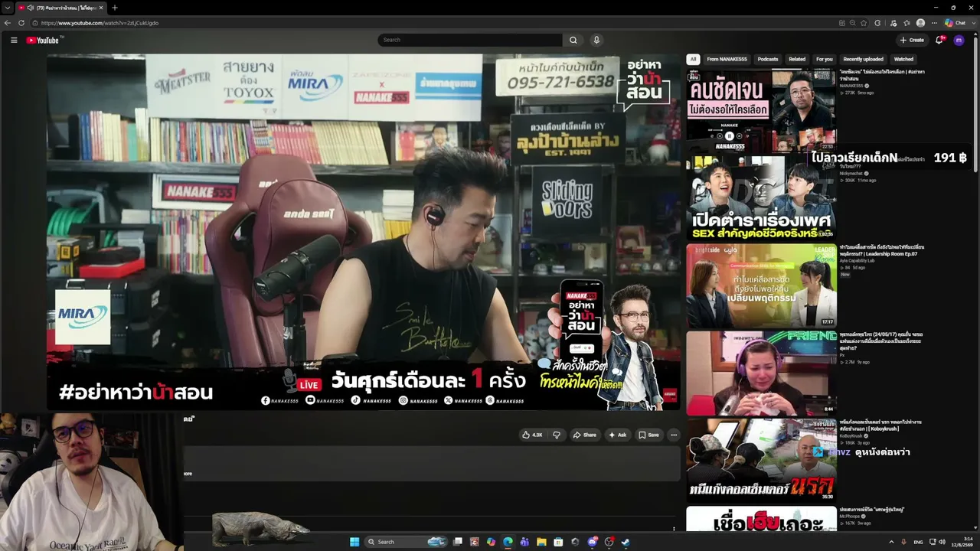The height and width of the screenshot is (551, 980).
Task: Select the Podcasts chip
Action: point(768,59)
